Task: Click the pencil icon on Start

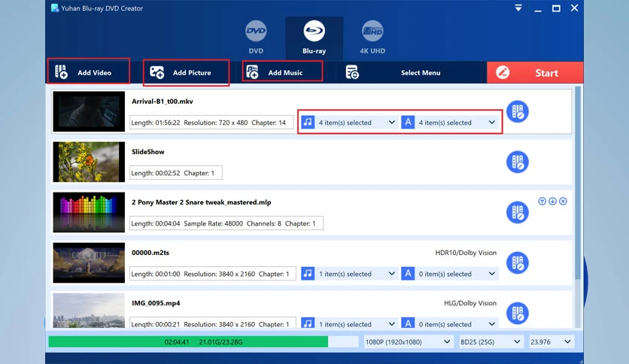Action: coord(503,72)
